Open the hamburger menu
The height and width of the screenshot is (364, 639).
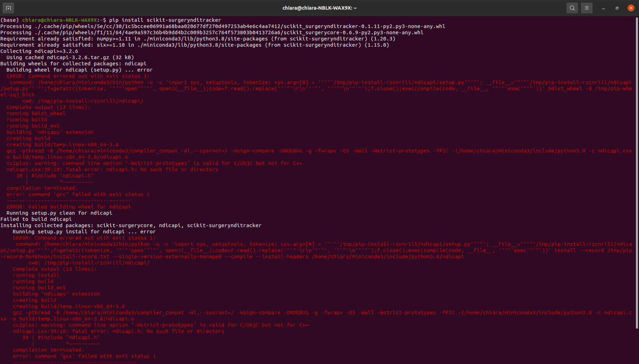click(587, 8)
